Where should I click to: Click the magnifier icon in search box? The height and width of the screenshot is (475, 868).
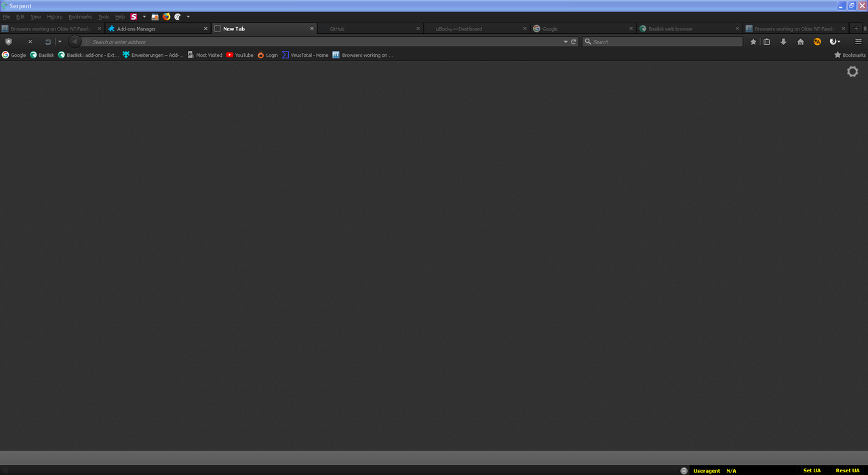click(x=587, y=42)
